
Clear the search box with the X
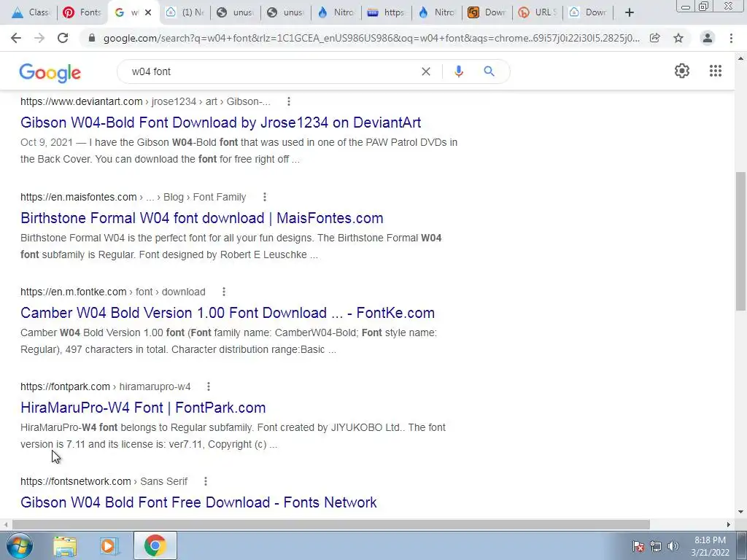tap(426, 71)
